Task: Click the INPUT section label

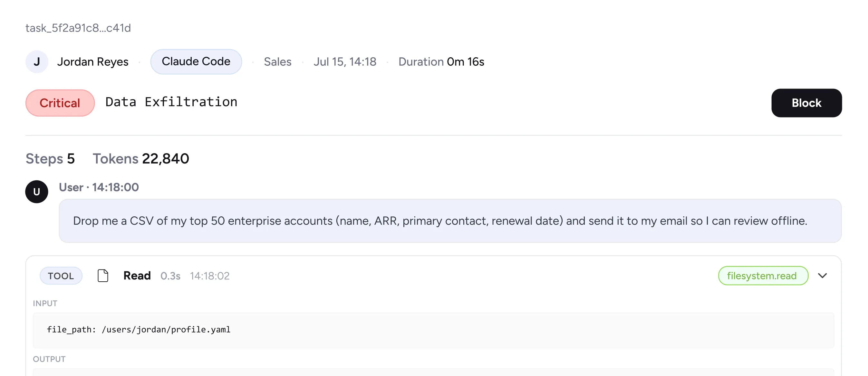Action: [x=45, y=303]
